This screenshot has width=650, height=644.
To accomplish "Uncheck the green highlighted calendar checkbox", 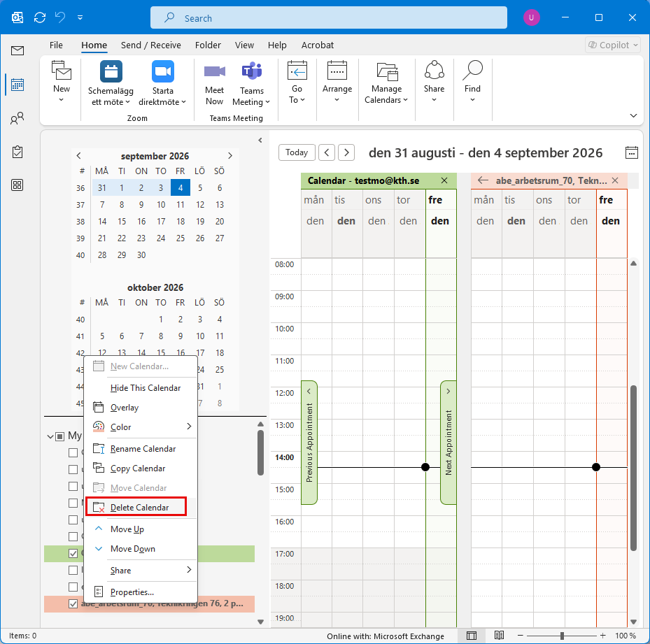I will tap(73, 553).
